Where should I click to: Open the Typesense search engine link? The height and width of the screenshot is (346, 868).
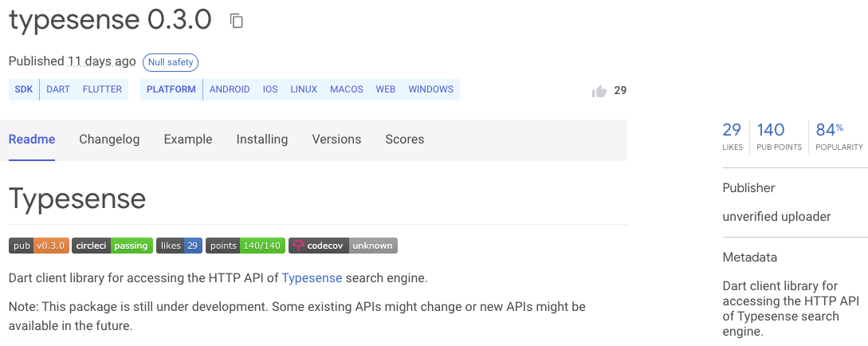[312, 278]
